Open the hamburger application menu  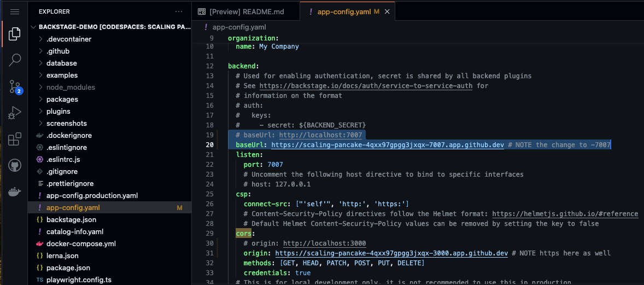click(14, 11)
